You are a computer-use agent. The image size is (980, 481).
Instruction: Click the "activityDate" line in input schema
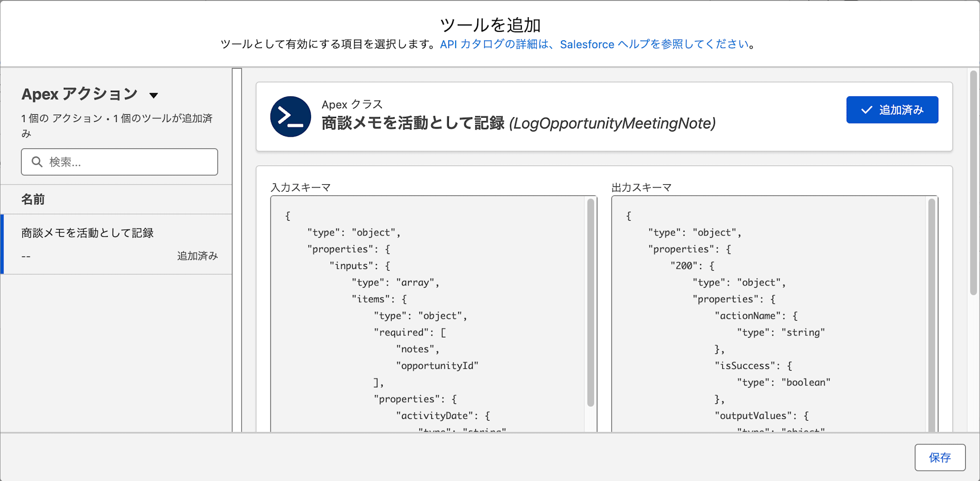(x=443, y=416)
